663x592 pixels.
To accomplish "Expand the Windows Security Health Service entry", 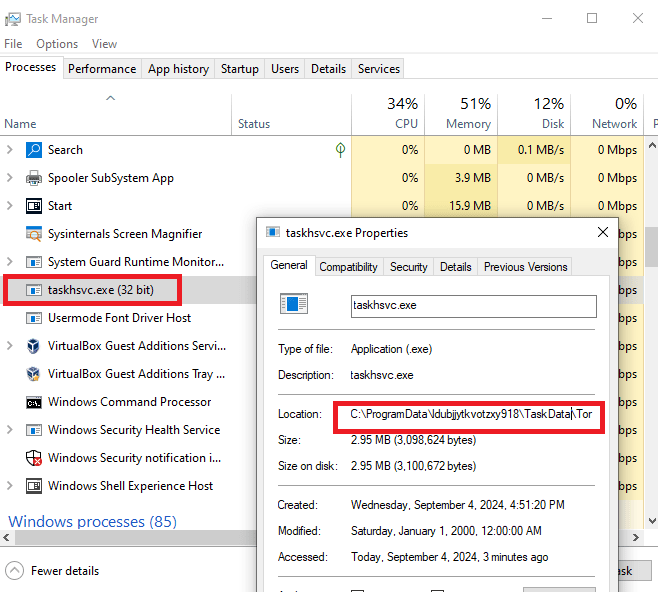I will tap(10, 430).
